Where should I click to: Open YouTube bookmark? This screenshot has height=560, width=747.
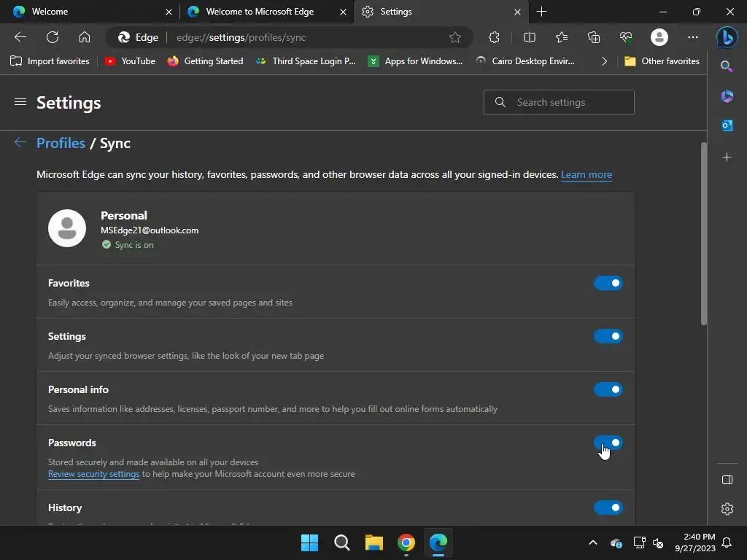tap(130, 61)
